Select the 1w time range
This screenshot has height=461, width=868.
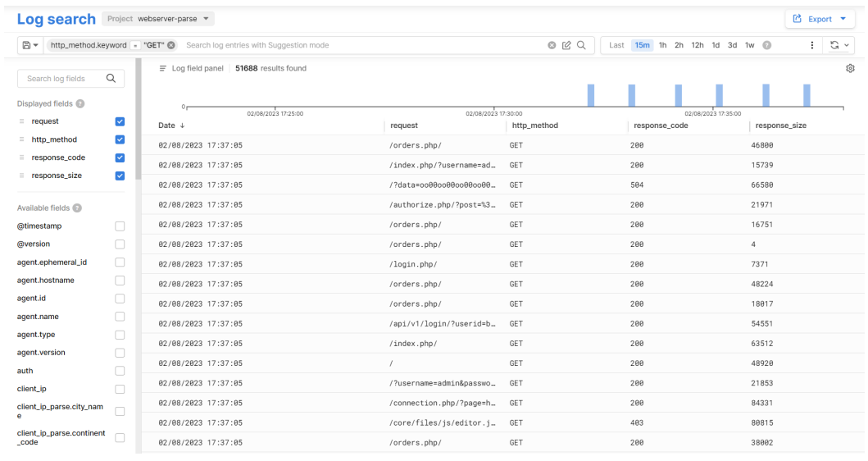pyautogui.click(x=748, y=45)
